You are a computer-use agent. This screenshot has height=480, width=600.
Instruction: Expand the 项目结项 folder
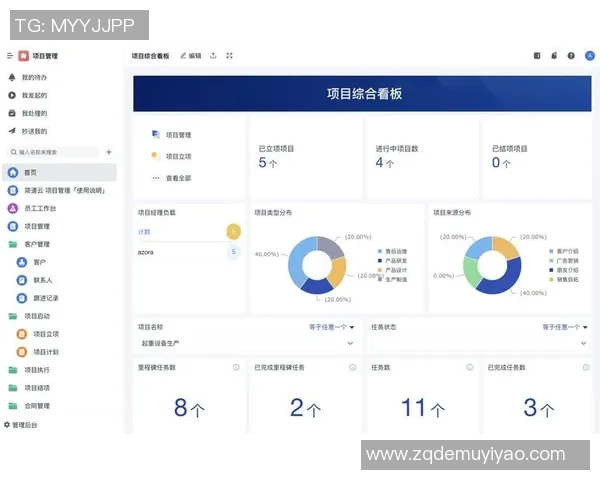(29, 388)
